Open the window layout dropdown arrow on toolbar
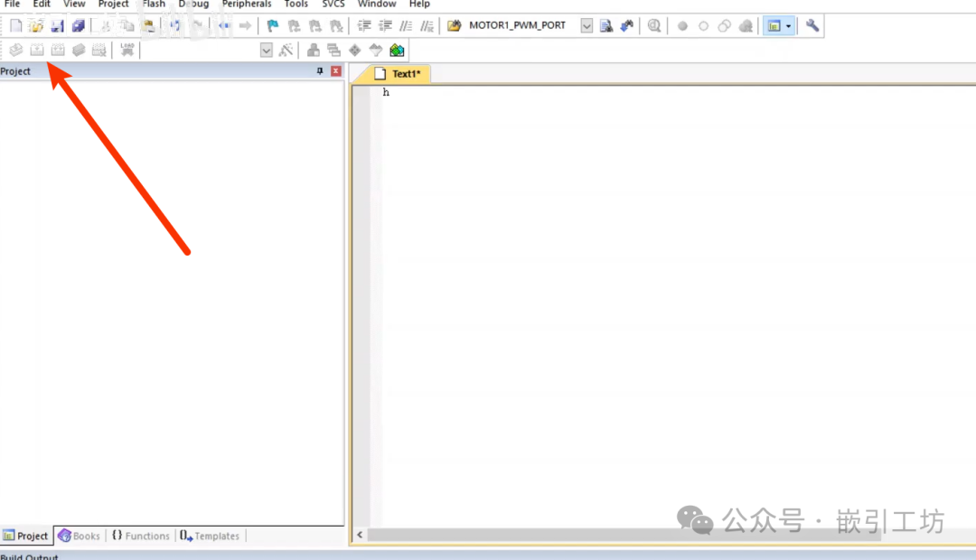 point(788,25)
